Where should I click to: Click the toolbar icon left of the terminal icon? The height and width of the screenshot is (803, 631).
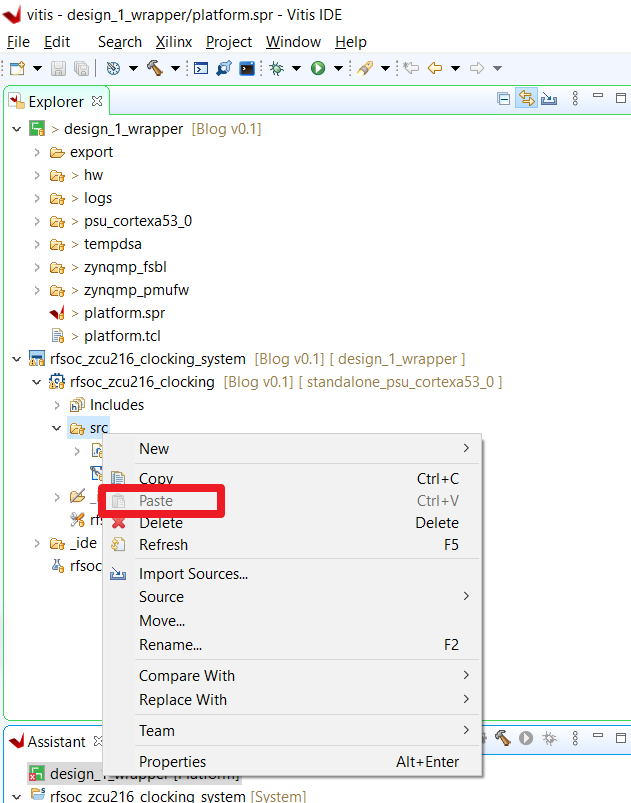click(224, 68)
